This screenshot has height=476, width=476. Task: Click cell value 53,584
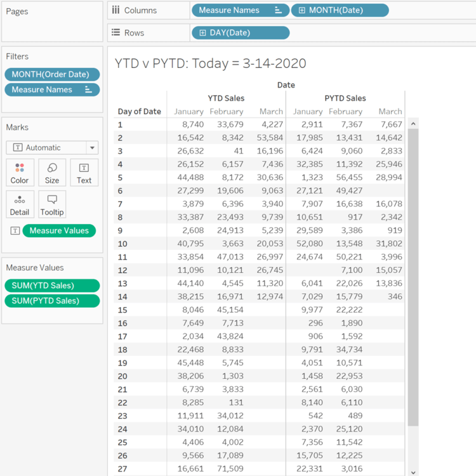(x=270, y=138)
